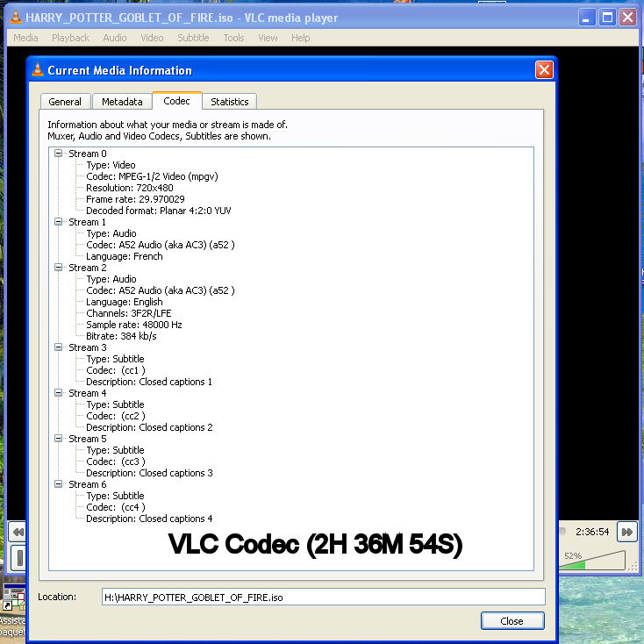Viewport: 644px width, 644px height.
Task: Click the Close button in media information dialog
Action: coord(512,620)
